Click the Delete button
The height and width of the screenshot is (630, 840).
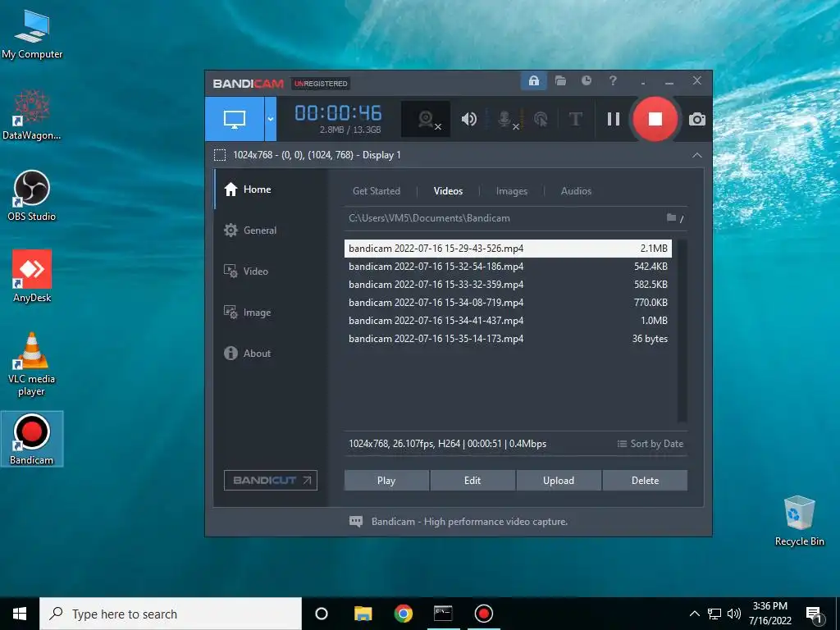coord(645,481)
